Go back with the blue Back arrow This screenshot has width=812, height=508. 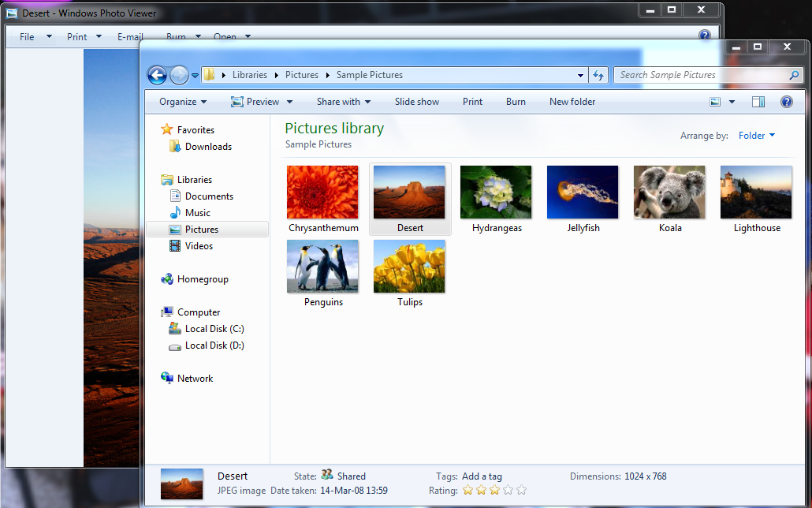(157, 75)
